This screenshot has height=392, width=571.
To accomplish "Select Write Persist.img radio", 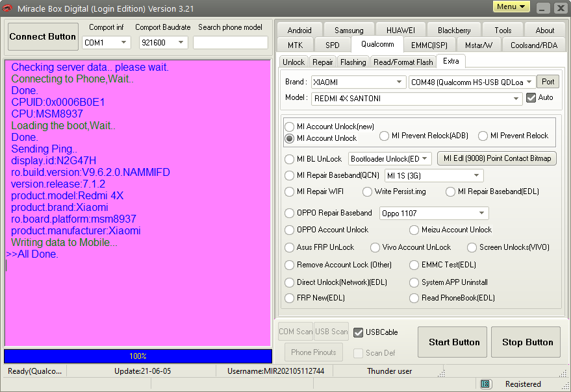I will pos(367,191).
